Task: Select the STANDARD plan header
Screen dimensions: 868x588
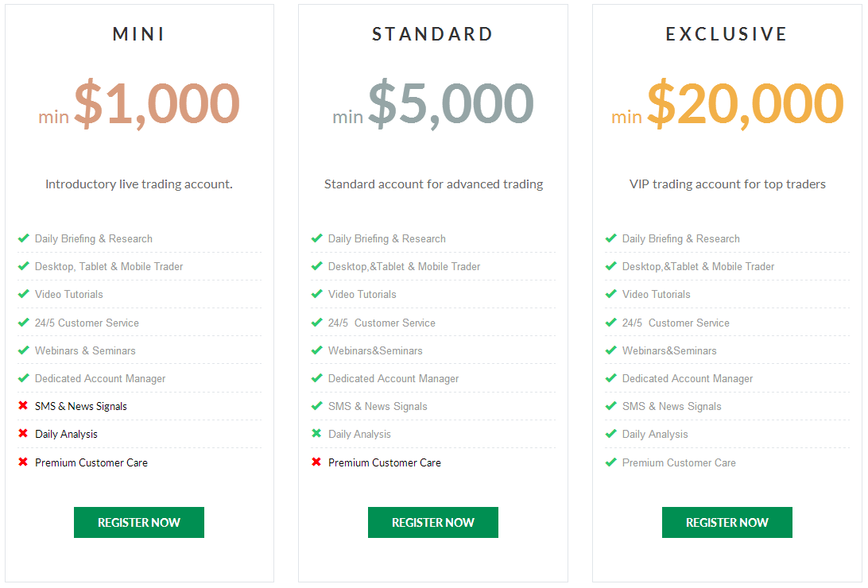Action: point(432,34)
